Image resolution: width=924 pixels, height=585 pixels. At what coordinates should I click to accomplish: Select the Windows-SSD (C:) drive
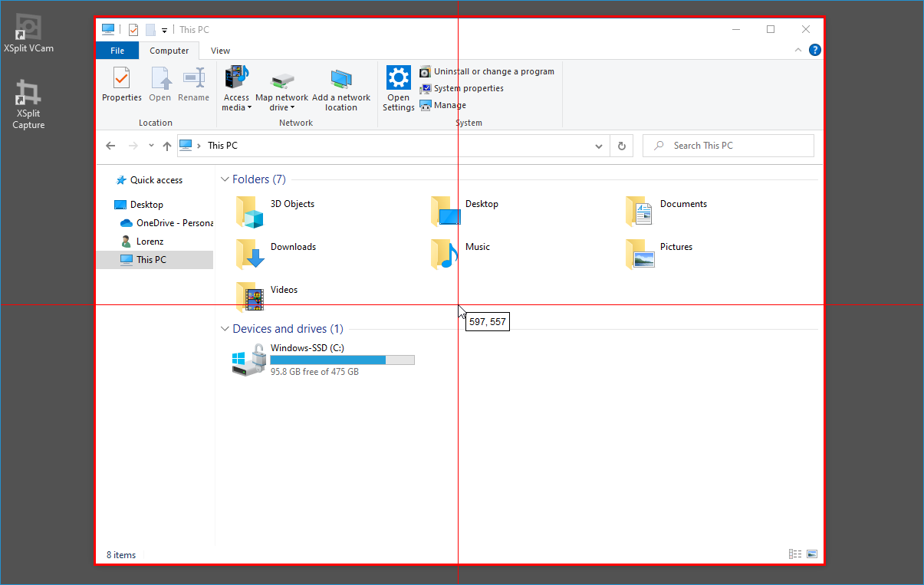[x=324, y=359]
